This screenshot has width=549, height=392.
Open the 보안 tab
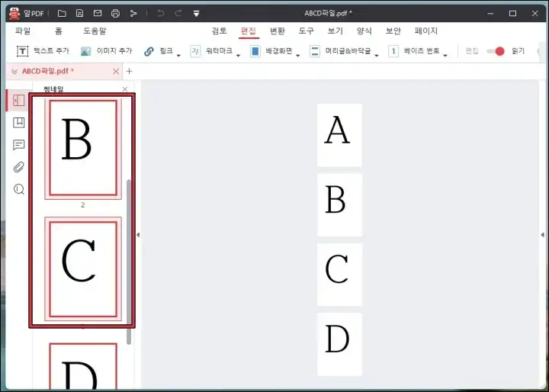(393, 31)
